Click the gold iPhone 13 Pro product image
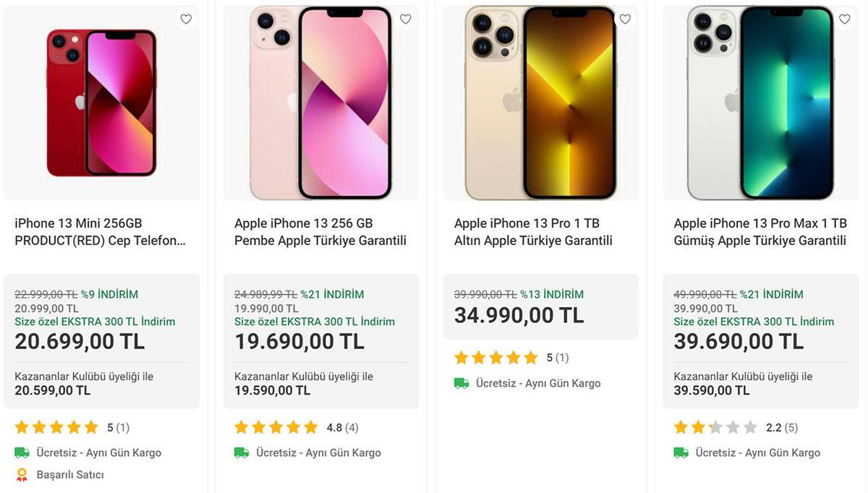This screenshot has width=868, height=493. point(540,101)
